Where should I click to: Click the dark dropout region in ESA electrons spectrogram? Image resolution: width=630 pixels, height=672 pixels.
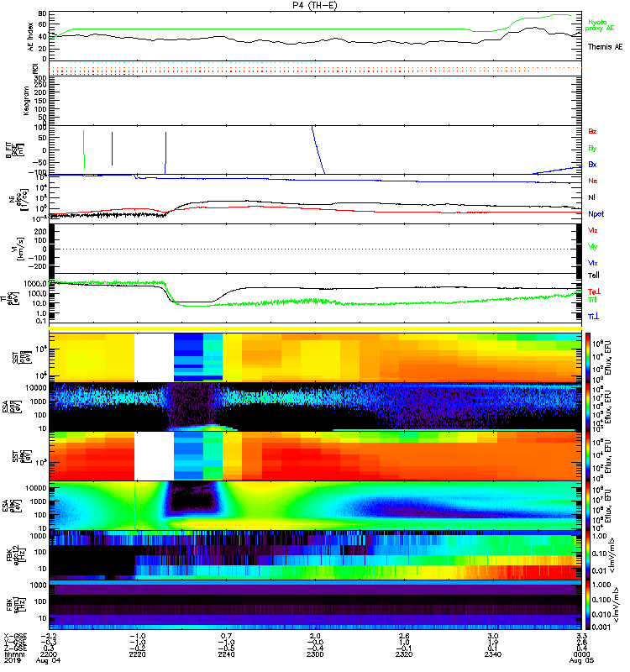tap(192, 498)
